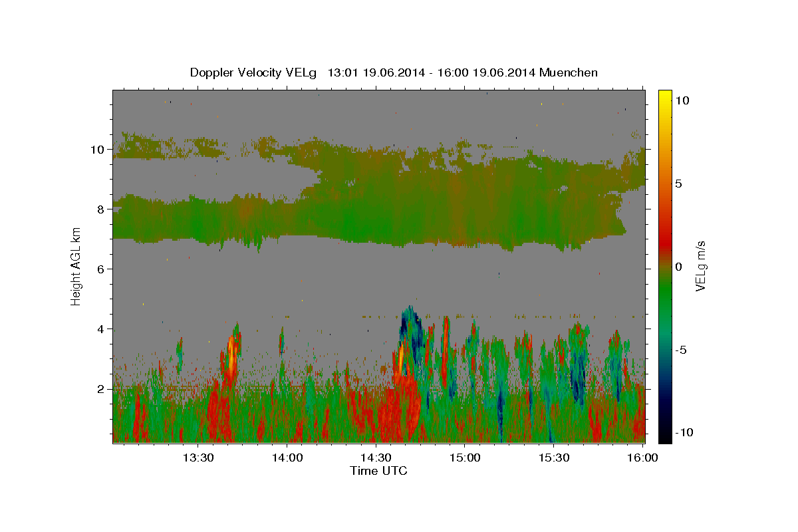The width and height of the screenshot is (798, 532).
Task: Click the 15:30 time tick label
Action: click(x=553, y=458)
